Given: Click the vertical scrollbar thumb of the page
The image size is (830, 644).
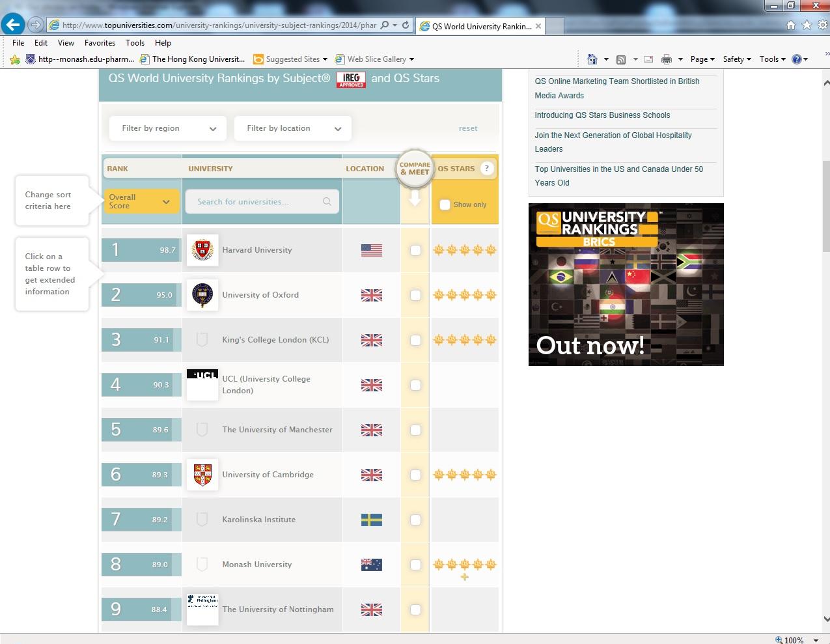Looking at the screenshot, I should [826, 206].
